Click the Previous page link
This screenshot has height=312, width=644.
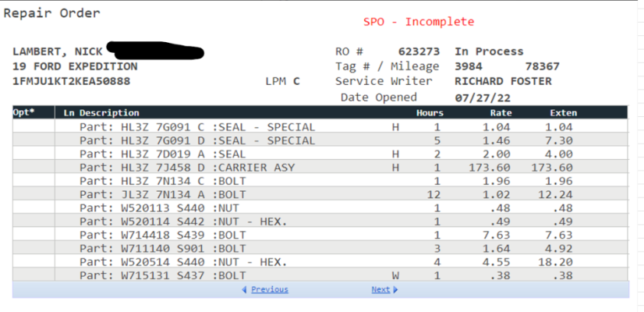270,289
